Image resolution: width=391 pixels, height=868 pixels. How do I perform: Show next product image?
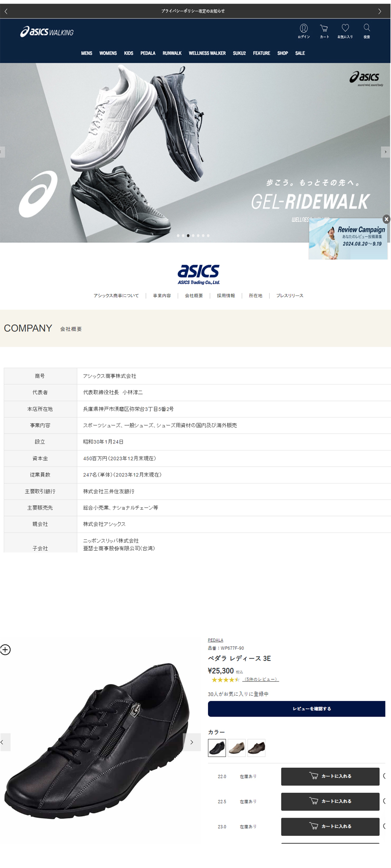(x=192, y=742)
